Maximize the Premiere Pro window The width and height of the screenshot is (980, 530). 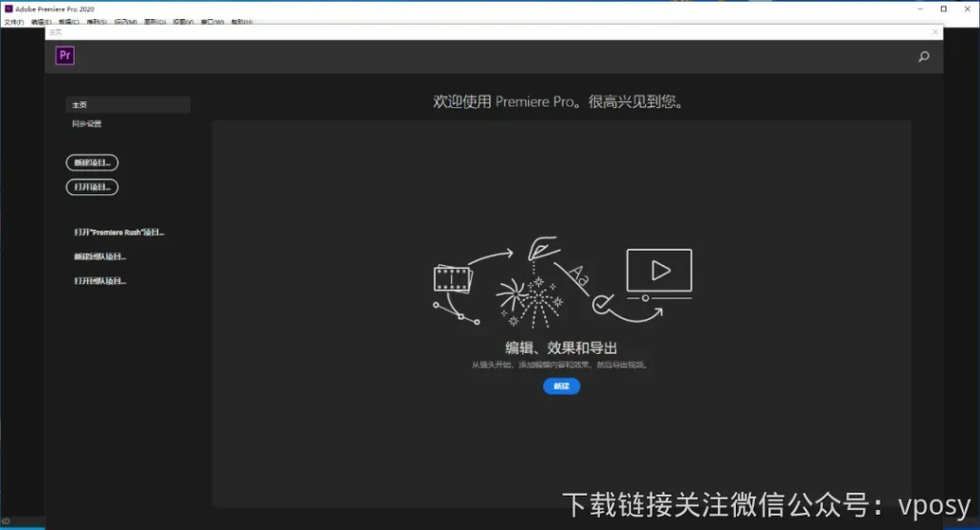pos(944,9)
